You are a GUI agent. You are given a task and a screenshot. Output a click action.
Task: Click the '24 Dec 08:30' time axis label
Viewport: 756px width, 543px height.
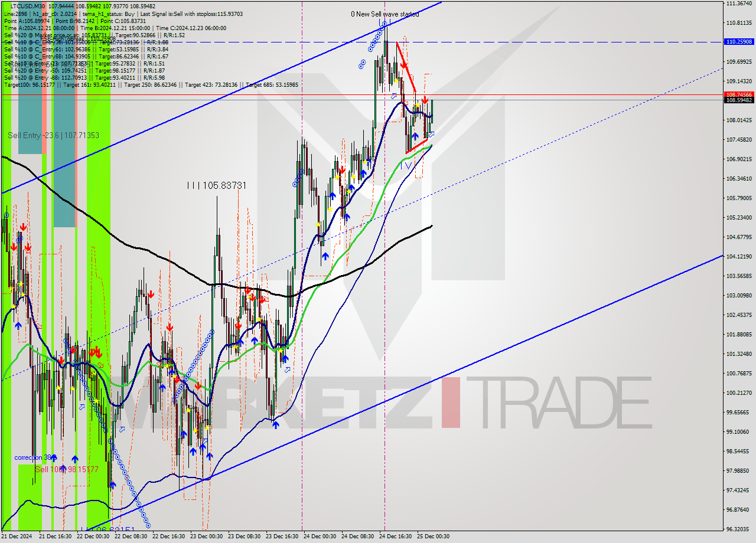point(358,537)
